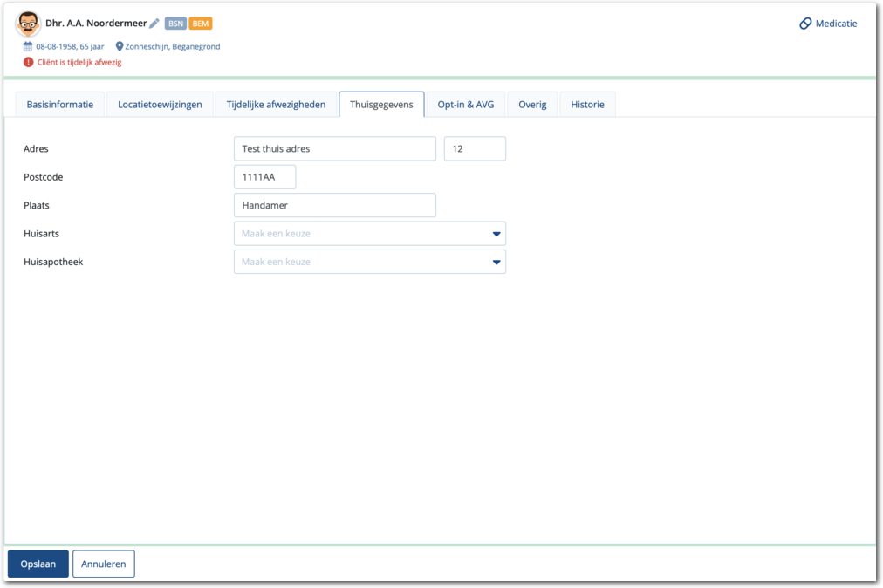Click the orange BEM badge
Viewport: 883px width, 588px height.
(x=201, y=24)
